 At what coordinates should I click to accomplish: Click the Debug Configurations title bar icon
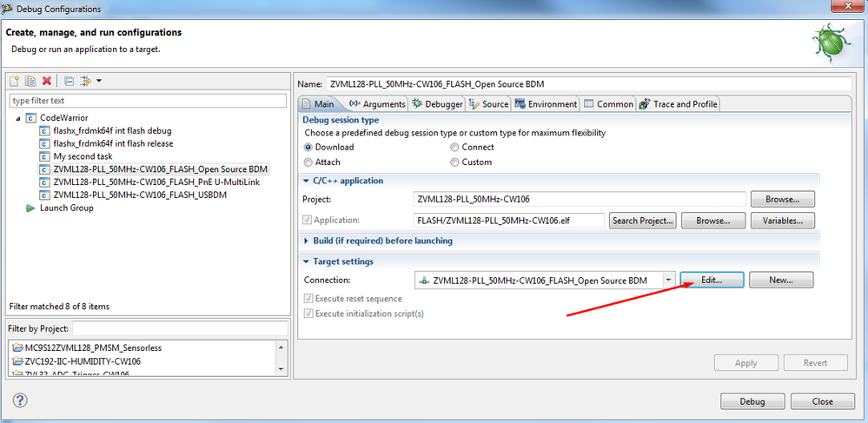pos(8,9)
